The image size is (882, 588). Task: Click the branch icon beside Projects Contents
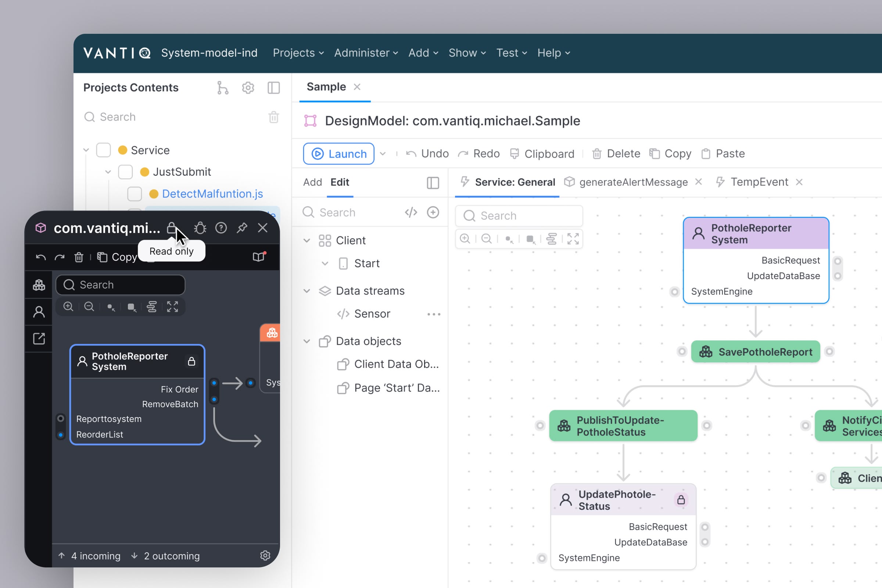[x=223, y=88]
